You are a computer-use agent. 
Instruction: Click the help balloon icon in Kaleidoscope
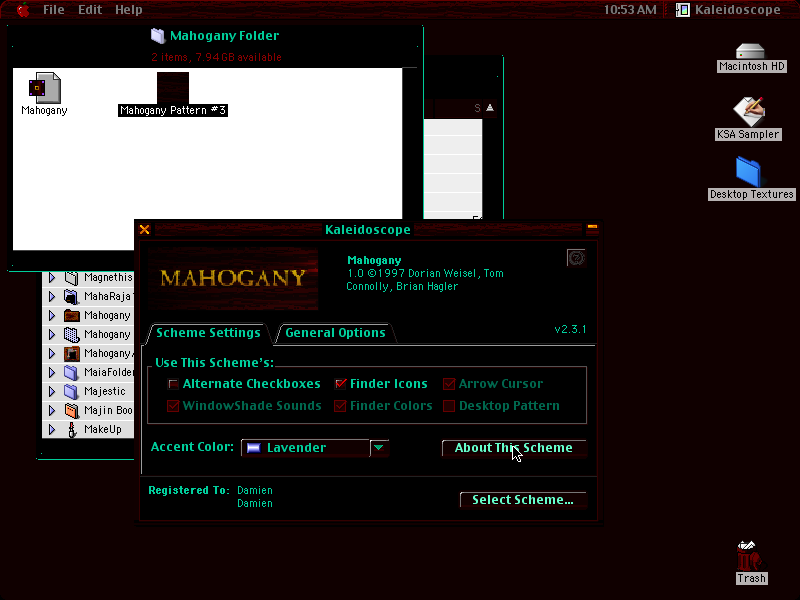click(x=576, y=258)
